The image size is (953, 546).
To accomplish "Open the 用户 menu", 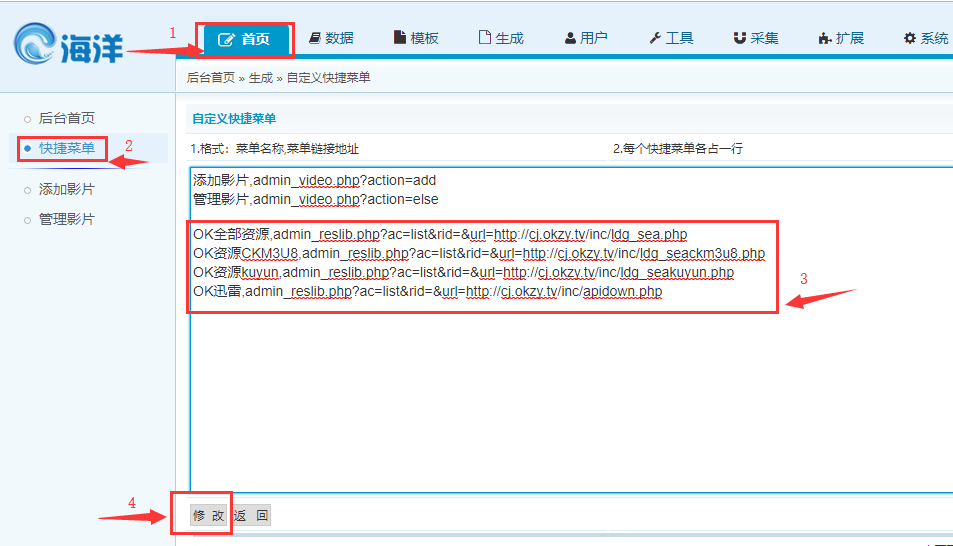I will (587, 38).
